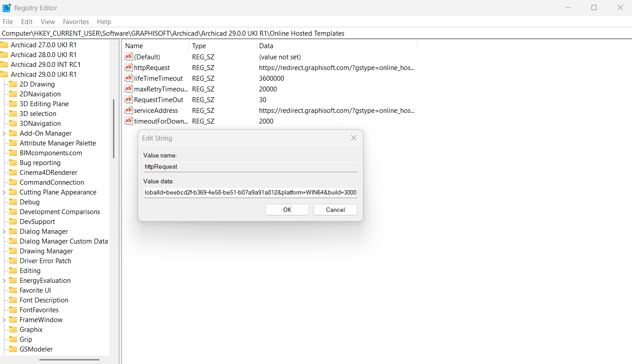
Task: Click folder icon of 3D Editing Plane key
Action: click(x=13, y=103)
